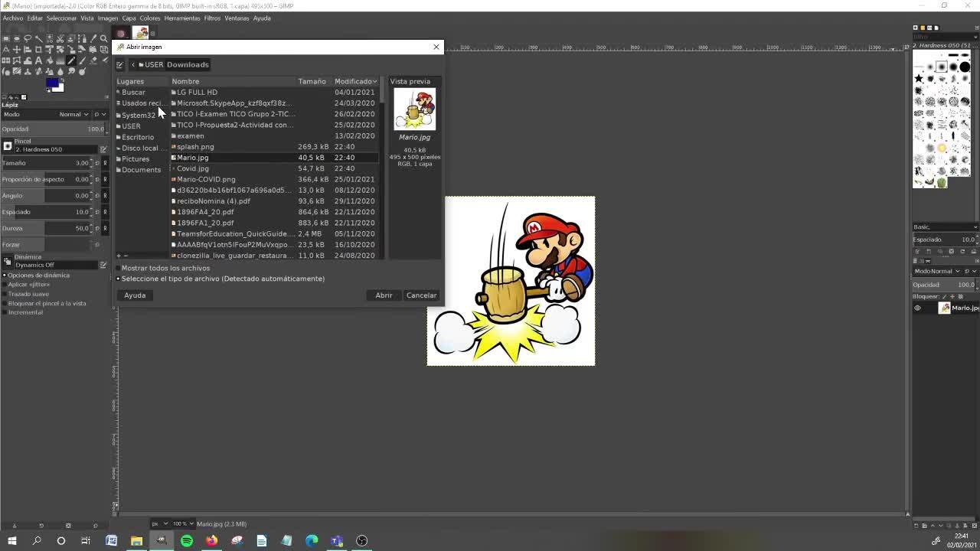
Task: Click the type-a-filename pencil icon in dialog
Action: coord(119,65)
